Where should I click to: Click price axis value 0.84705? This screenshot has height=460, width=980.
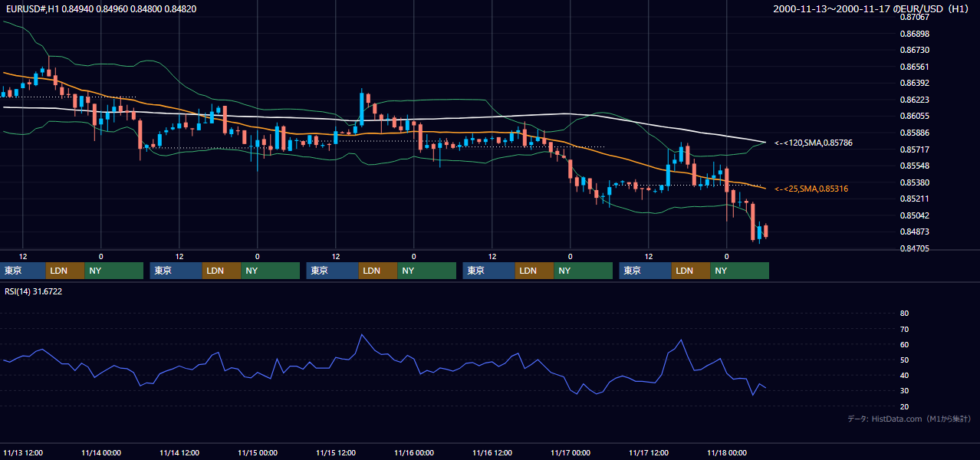[914, 248]
